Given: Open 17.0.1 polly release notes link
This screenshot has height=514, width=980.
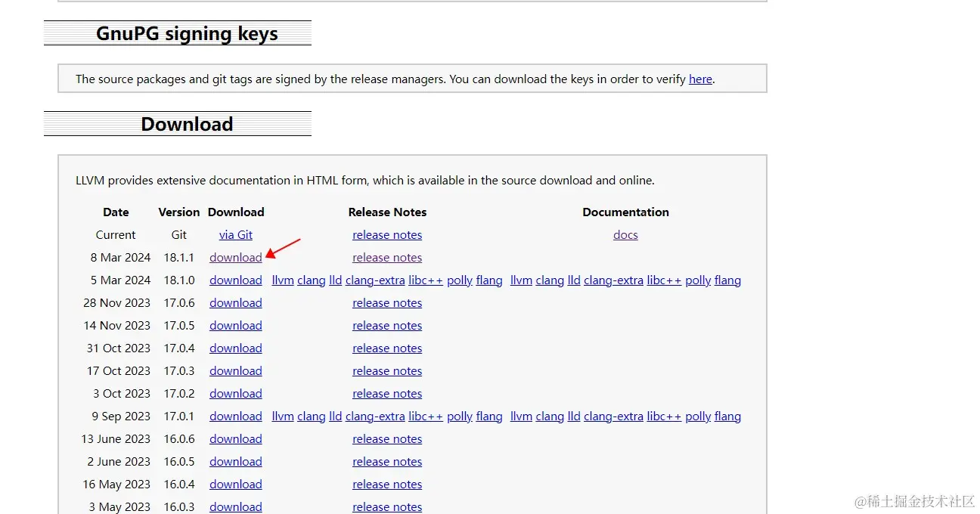Looking at the screenshot, I should 460,416.
